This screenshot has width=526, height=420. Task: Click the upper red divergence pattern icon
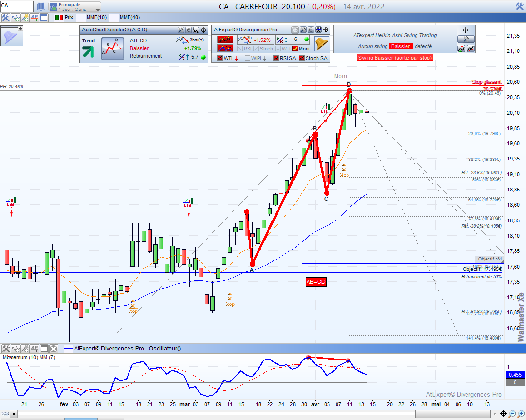[x=225, y=40]
